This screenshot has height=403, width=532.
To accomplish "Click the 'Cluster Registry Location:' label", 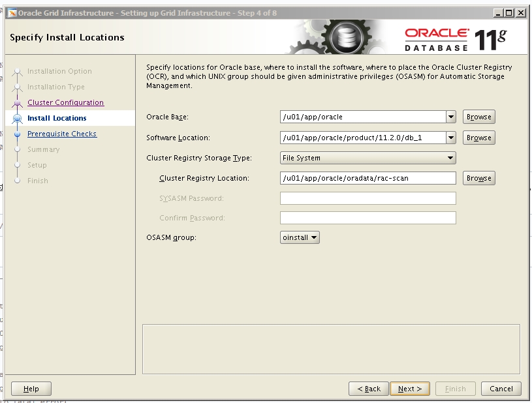I will (x=204, y=178).
